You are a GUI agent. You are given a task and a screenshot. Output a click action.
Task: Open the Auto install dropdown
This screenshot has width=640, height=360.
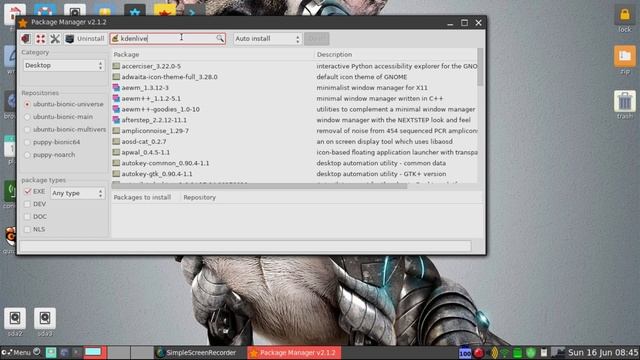pyautogui.click(x=267, y=39)
